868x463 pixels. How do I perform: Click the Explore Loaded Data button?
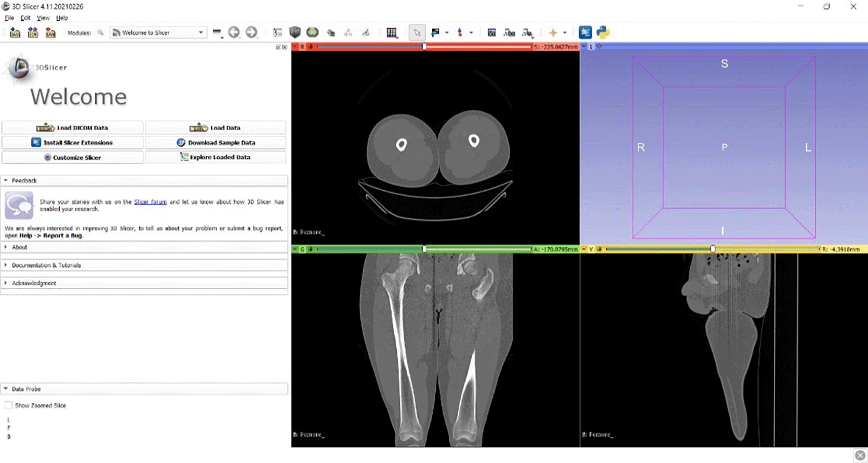click(x=215, y=157)
